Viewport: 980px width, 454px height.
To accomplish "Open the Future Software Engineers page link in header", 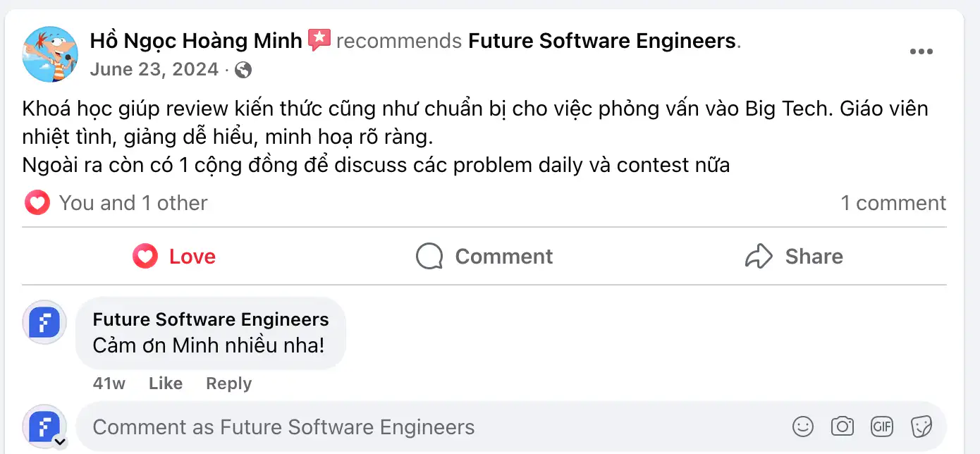I will 602,41.
